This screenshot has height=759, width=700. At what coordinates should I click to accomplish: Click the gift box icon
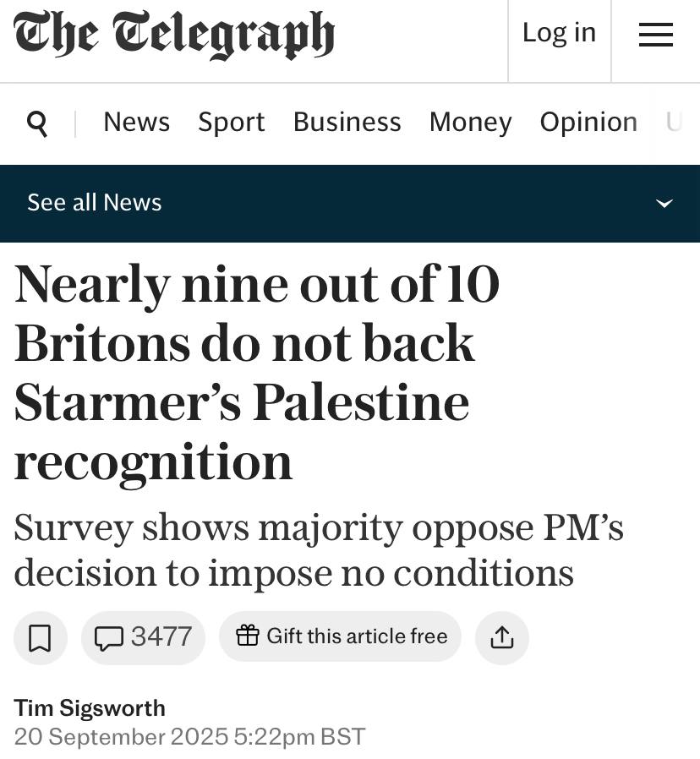point(248,636)
